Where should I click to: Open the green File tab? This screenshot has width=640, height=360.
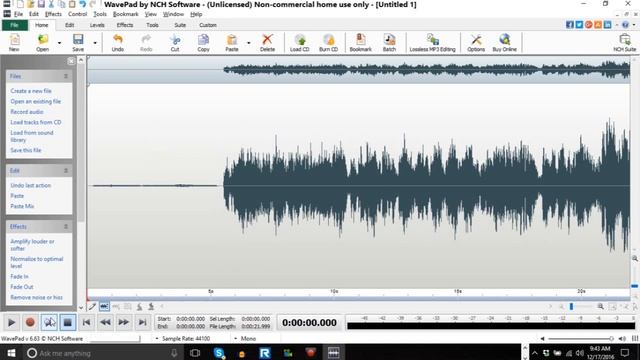15,25
